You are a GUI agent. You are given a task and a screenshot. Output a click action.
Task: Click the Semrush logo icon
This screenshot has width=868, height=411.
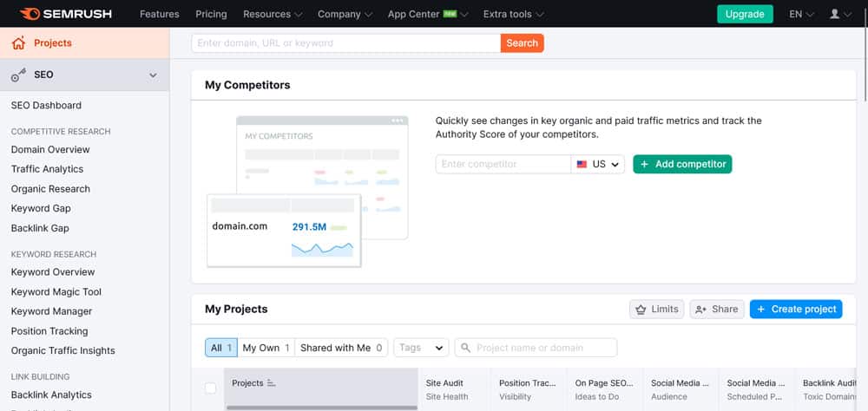[x=29, y=14]
